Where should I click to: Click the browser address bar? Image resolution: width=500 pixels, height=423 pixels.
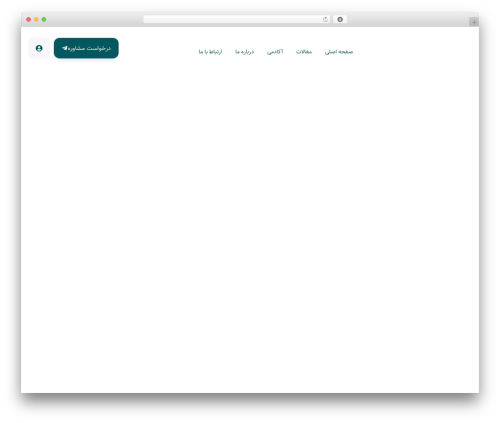pyautogui.click(x=236, y=19)
